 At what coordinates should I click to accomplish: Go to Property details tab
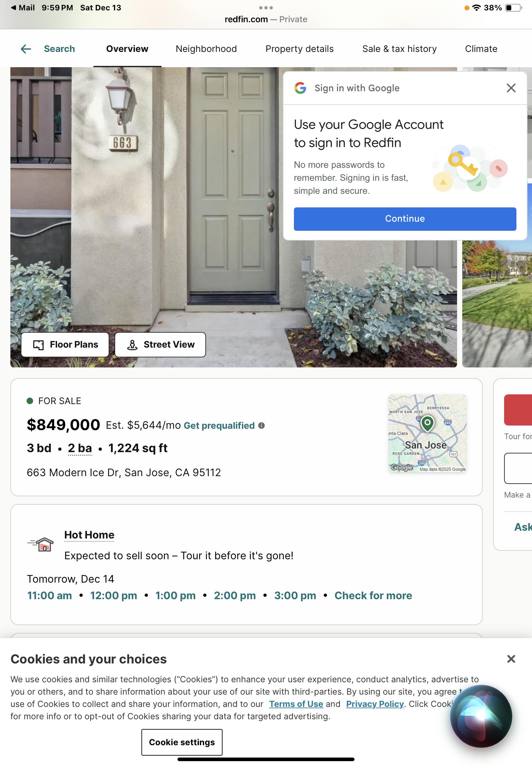tap(299, 49)
